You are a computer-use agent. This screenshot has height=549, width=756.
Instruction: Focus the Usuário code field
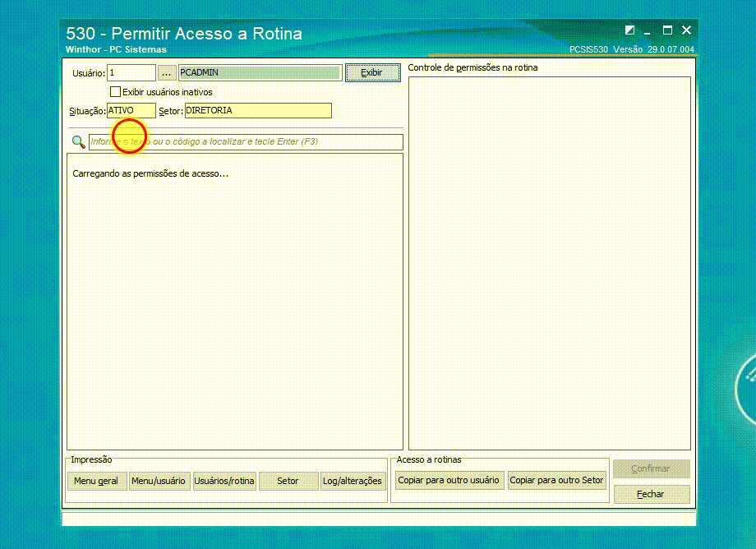click(x=131, y=73)
